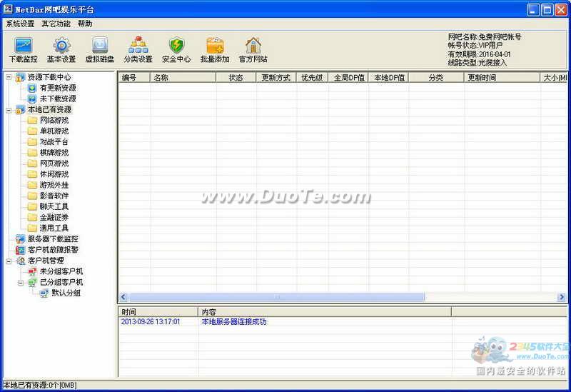Click the 未下载资源 icon
The width and height of the screenshot is (571, 392).
click(x=32, y=99)
